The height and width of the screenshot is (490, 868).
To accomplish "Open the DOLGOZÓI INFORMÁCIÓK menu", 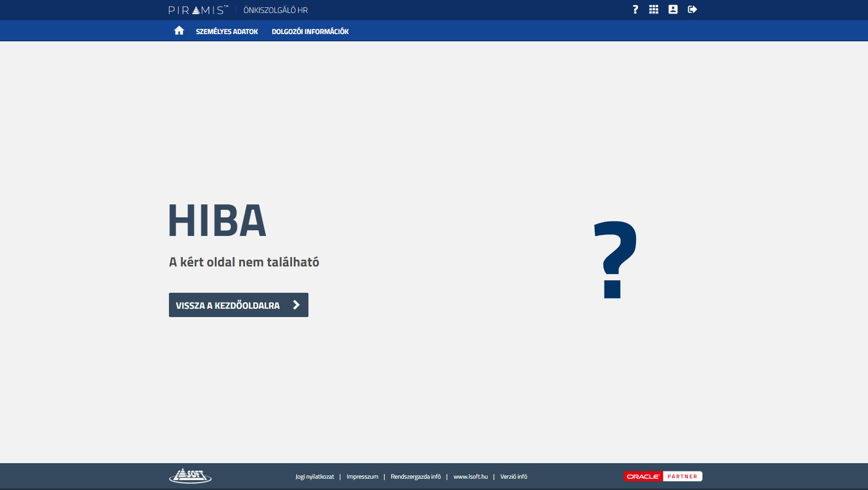I will tap(310, 31).
